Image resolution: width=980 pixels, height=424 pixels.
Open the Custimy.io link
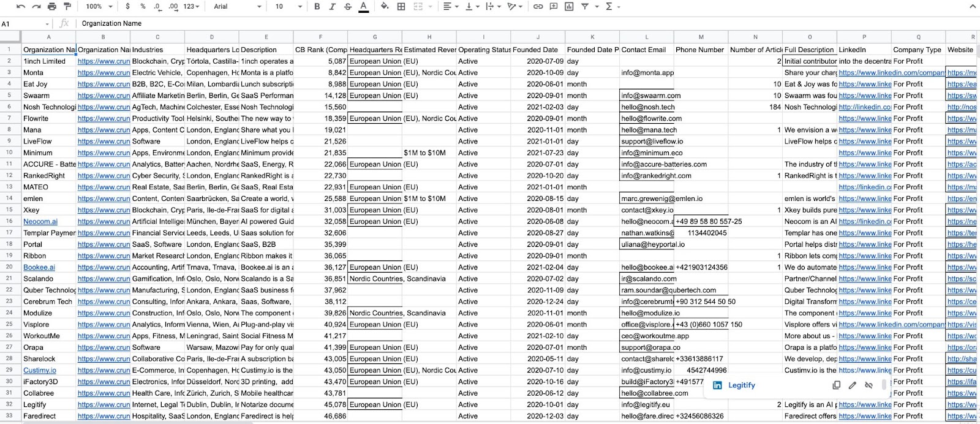(x=40, y=370)
